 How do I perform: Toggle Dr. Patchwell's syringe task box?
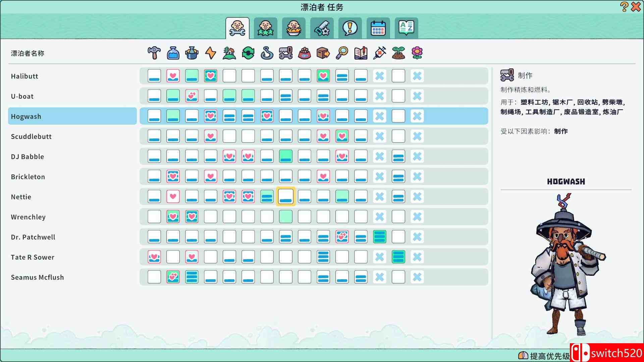coord(380,237)
